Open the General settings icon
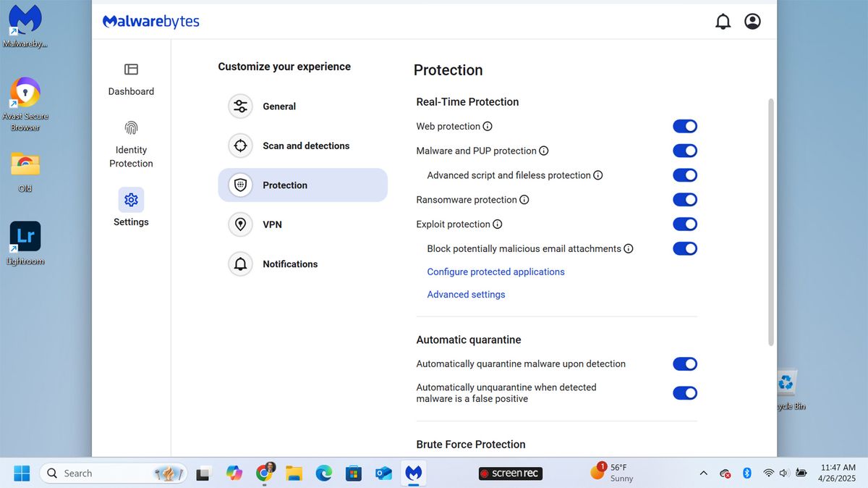The height and width of the screenshot is (488, 868). click(x=240, y=106)
